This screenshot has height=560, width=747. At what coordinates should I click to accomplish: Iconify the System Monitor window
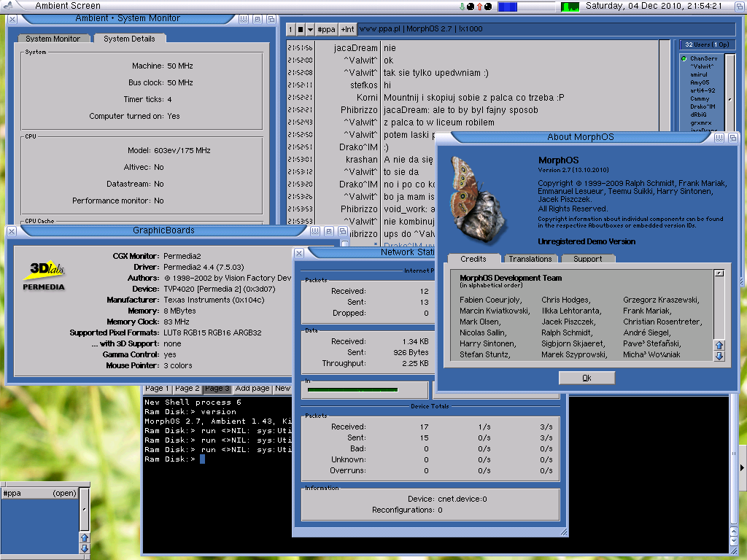(244, 20)
